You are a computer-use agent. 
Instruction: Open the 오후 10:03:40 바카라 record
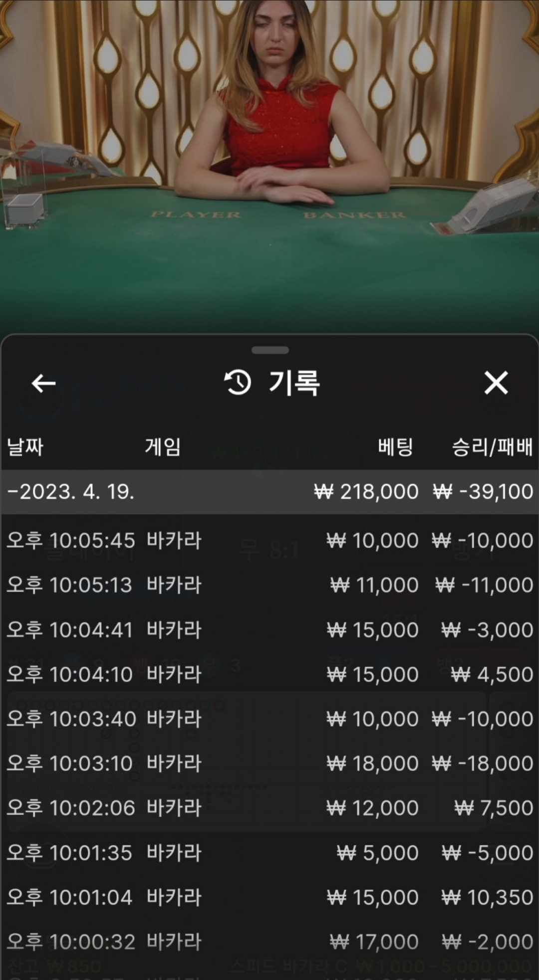coord(269,719)
